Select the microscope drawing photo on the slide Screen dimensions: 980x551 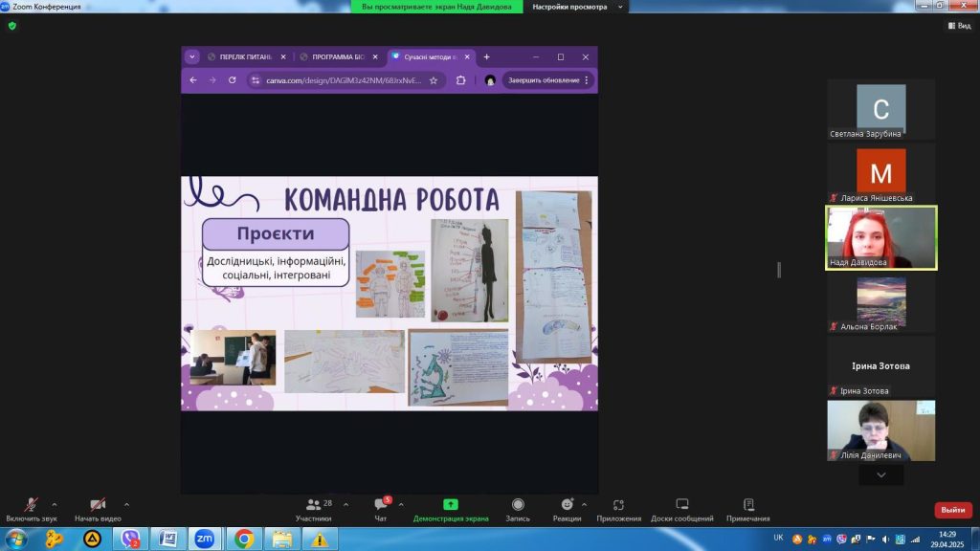point(458,368)
